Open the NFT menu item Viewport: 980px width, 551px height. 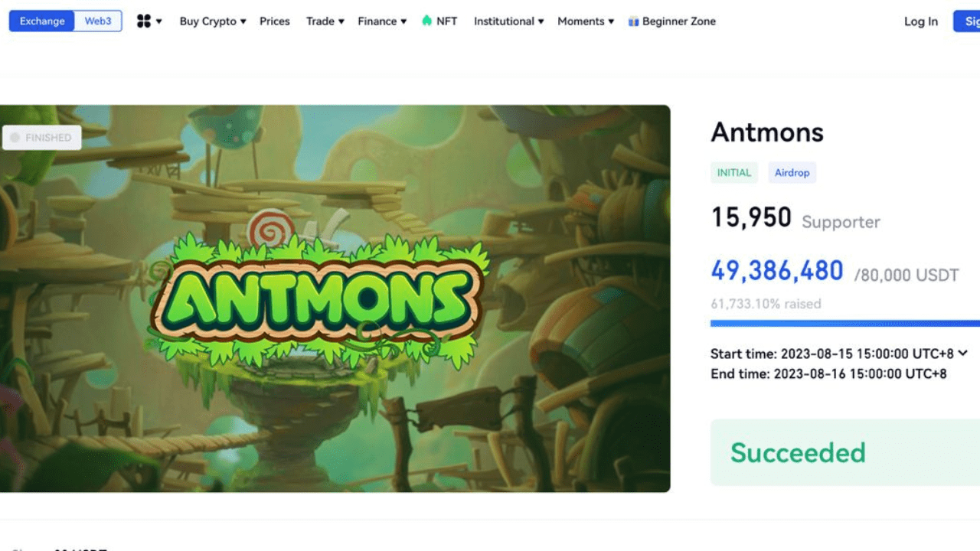click(x=446, y=21)
